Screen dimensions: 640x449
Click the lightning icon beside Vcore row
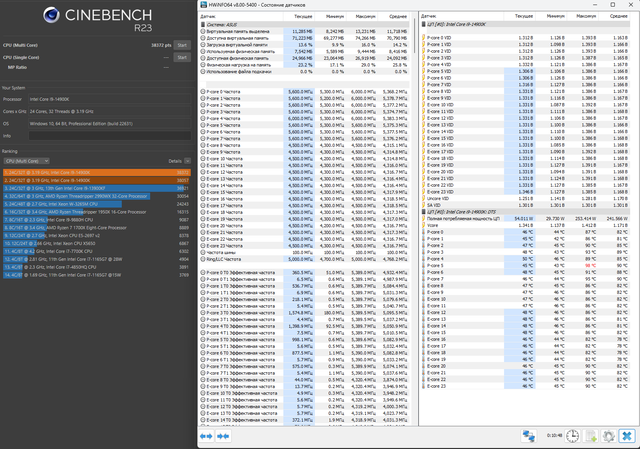[x=424, y=225]
